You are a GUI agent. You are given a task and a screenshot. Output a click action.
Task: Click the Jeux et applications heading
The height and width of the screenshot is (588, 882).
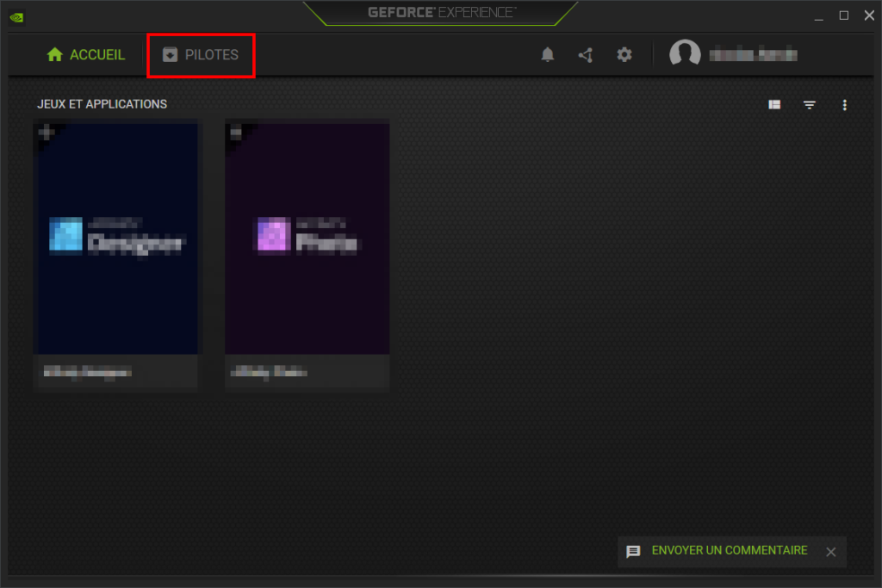[102, 104]
